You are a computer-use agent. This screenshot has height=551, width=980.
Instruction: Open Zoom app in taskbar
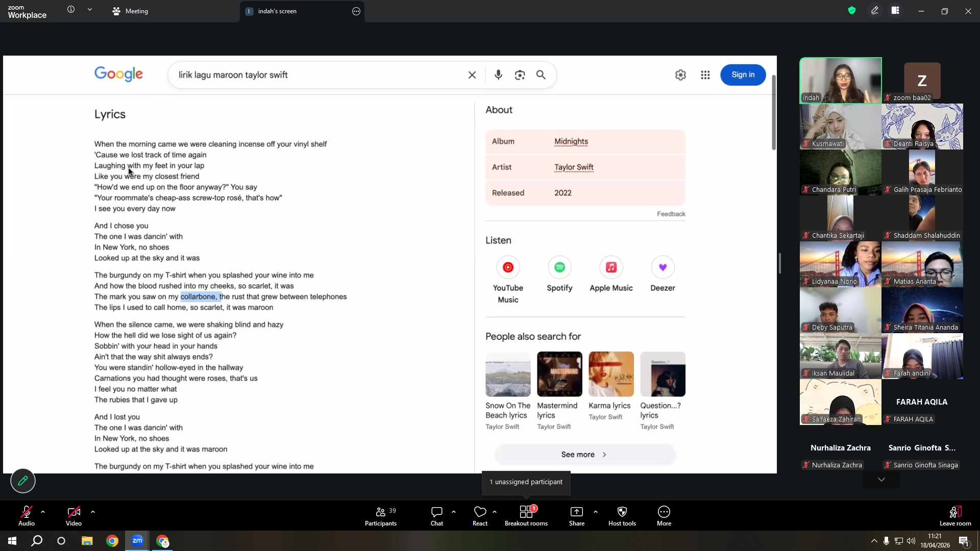[x=137, y=541]
